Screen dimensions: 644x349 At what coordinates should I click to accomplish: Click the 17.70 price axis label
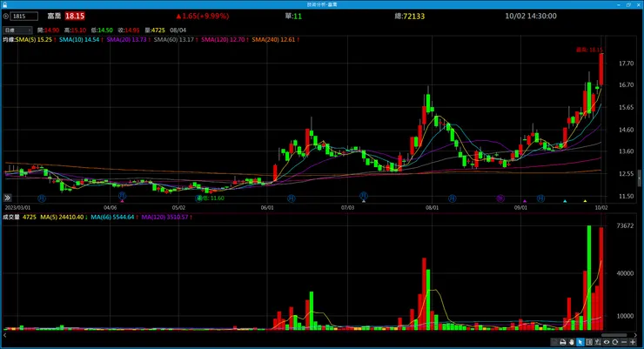click(x=626, y=64)
